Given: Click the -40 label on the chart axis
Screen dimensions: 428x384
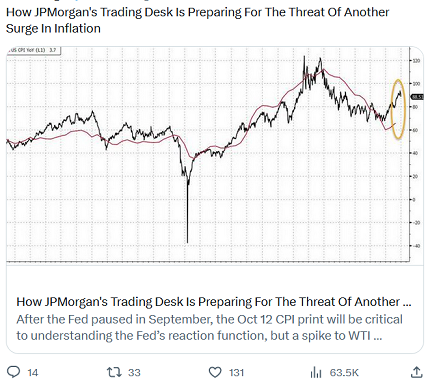Looking at the screenshot, I should pos(417,246).
